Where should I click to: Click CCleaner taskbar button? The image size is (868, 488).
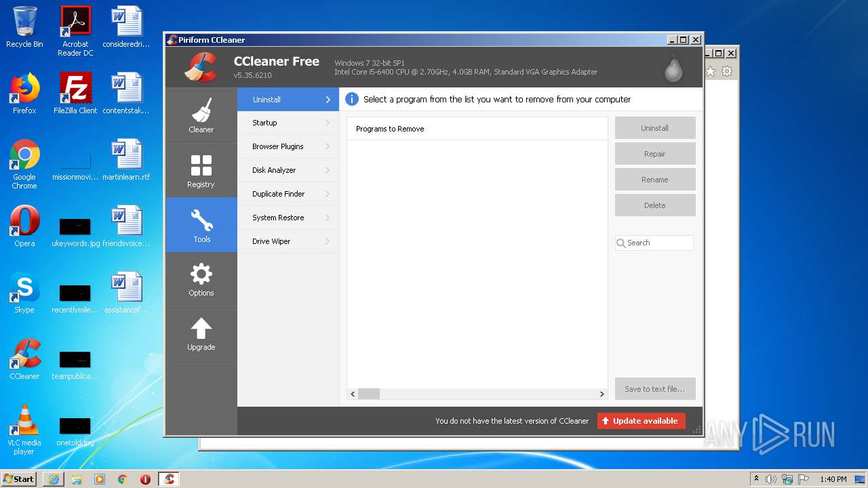[x=169, y=479]
